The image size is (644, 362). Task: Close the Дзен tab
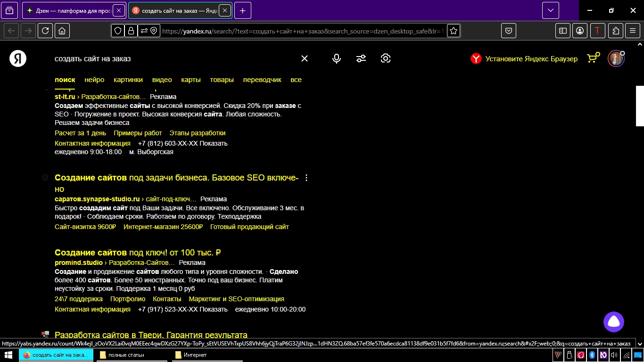coord(119,10)
